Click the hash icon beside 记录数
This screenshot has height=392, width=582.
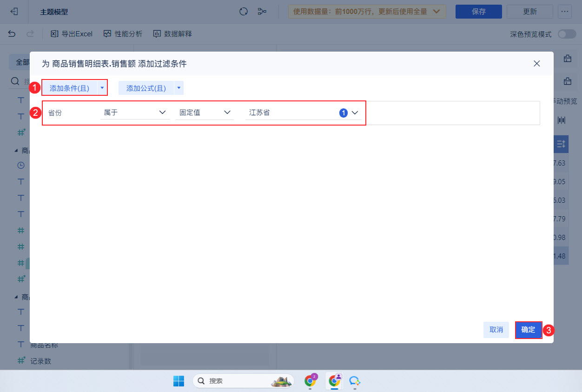[x=21, y=360]
